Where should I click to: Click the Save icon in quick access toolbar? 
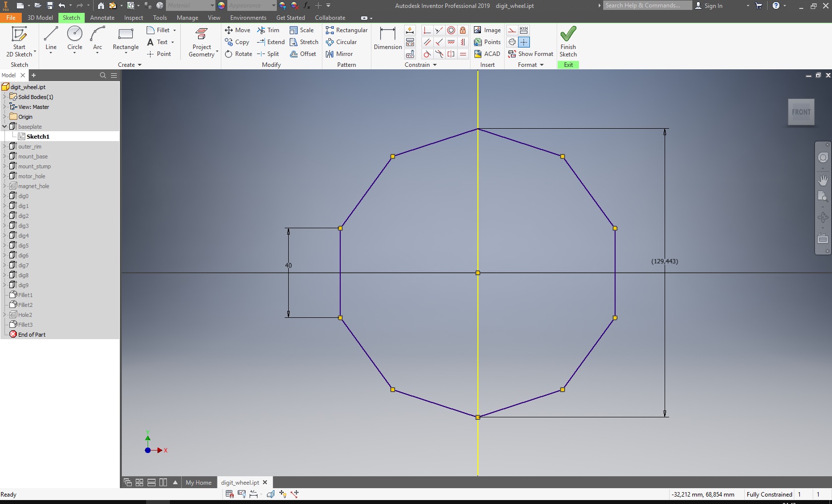(50, 5)
